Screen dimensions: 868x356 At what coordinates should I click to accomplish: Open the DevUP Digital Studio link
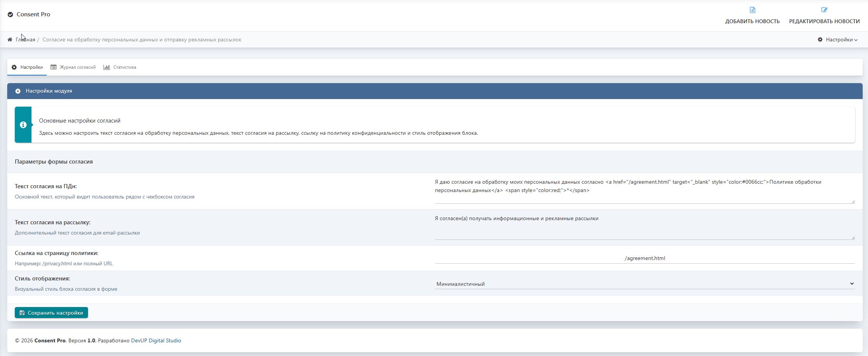click(156, 340)
